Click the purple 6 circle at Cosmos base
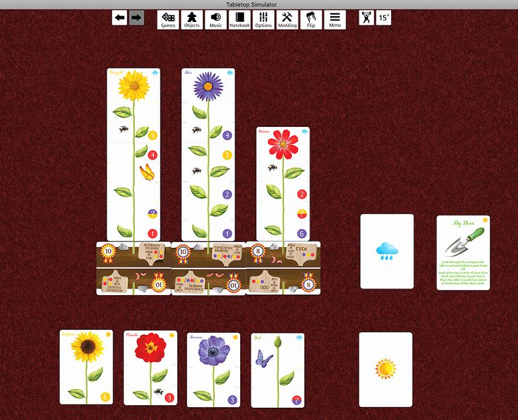The image size is (518, 420). pyautogui.click(x=302, y=234)
